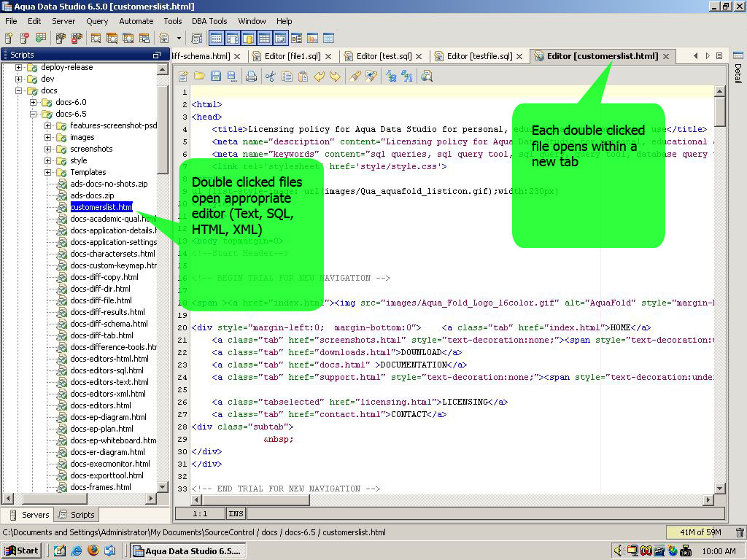Toggle the first highlighted table-window toolbar button
Viewport: 747px width, 560px height.
click(x=216, y=38)
